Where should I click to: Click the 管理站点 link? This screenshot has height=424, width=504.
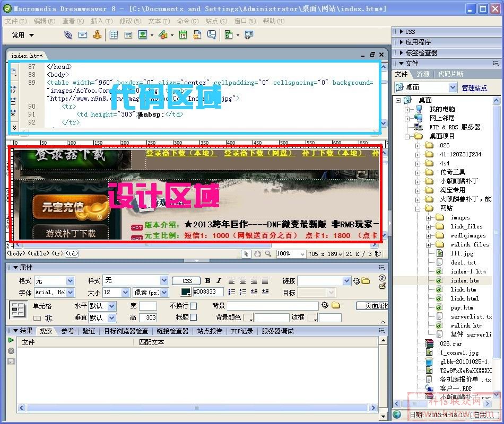(474, 87)
